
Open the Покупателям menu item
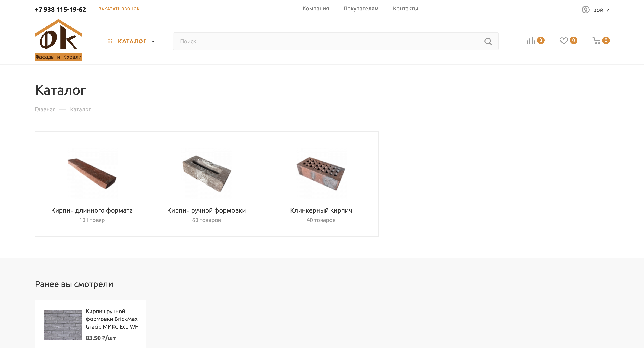coord(361,9)
